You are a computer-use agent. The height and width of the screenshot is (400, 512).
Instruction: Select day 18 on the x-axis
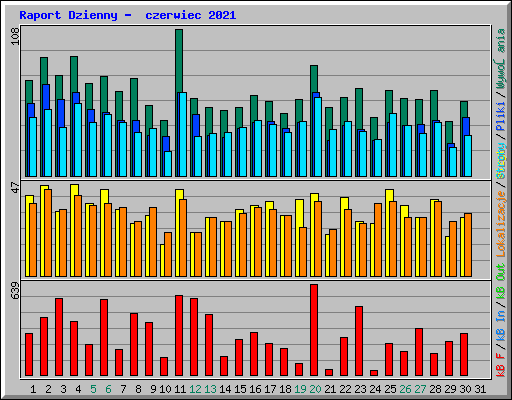click(285, 389)
